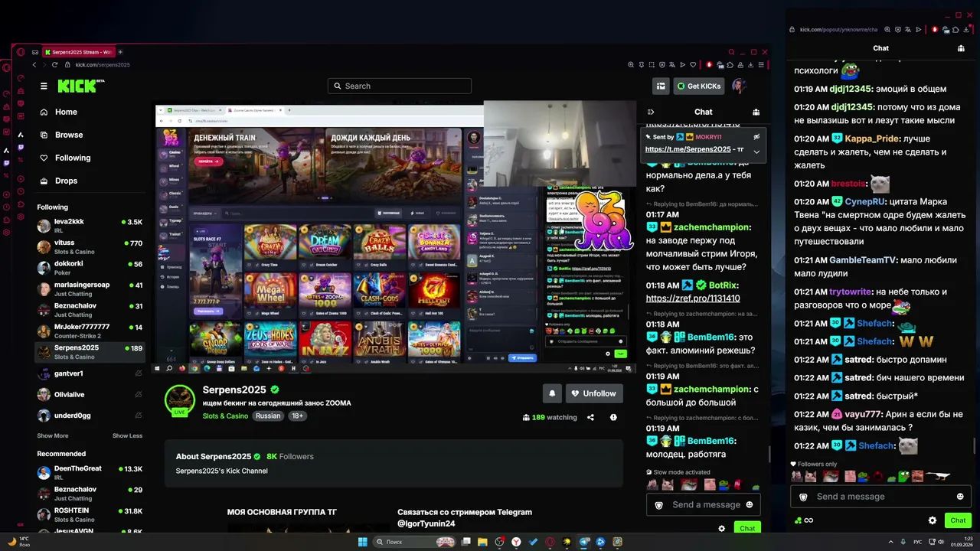Click the message field in popout chat
Viewport: 980px width, 551px height.
click(880, 497)
